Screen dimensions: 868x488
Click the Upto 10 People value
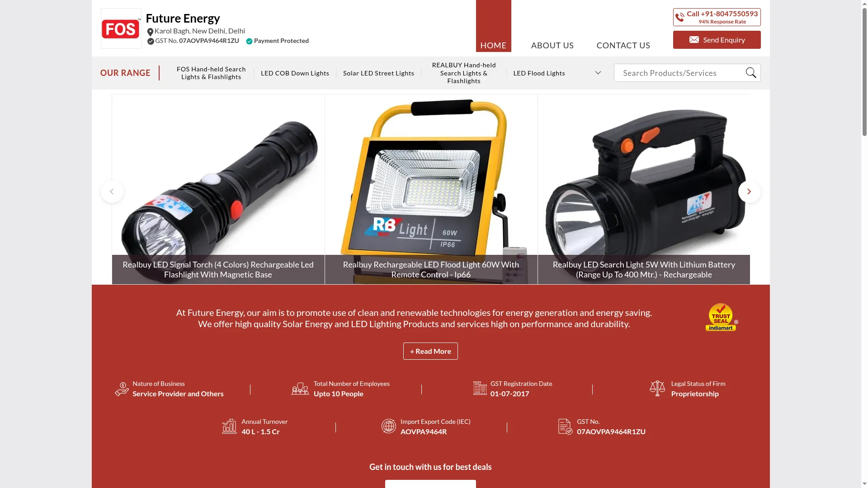point(339,394)
